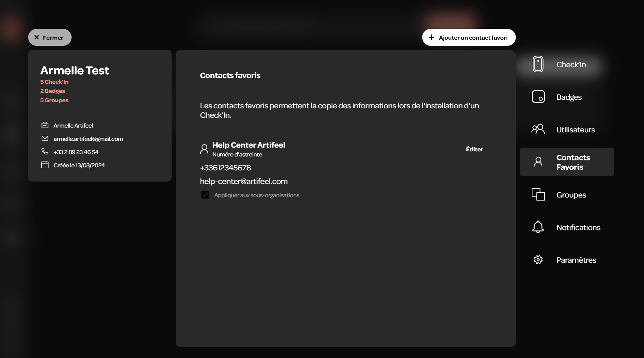Click the Groupes overlapping squares icon

coord(538,194)
